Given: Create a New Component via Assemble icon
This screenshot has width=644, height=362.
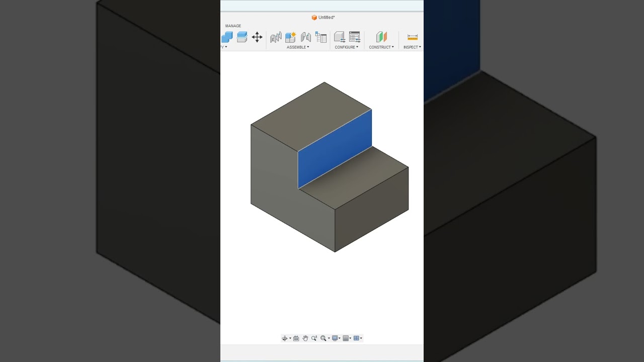Looking at the screenshot, I should point(291,37).
